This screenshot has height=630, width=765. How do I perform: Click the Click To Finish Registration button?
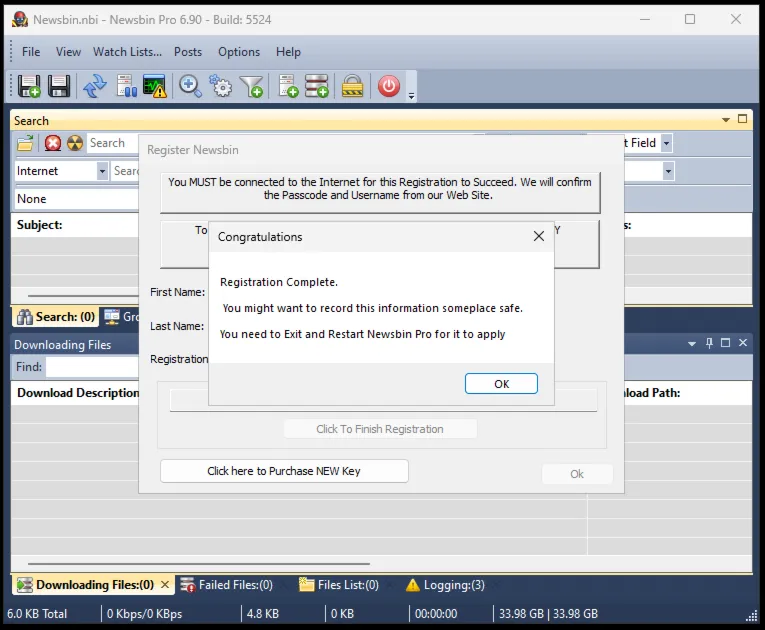[380, 429]
